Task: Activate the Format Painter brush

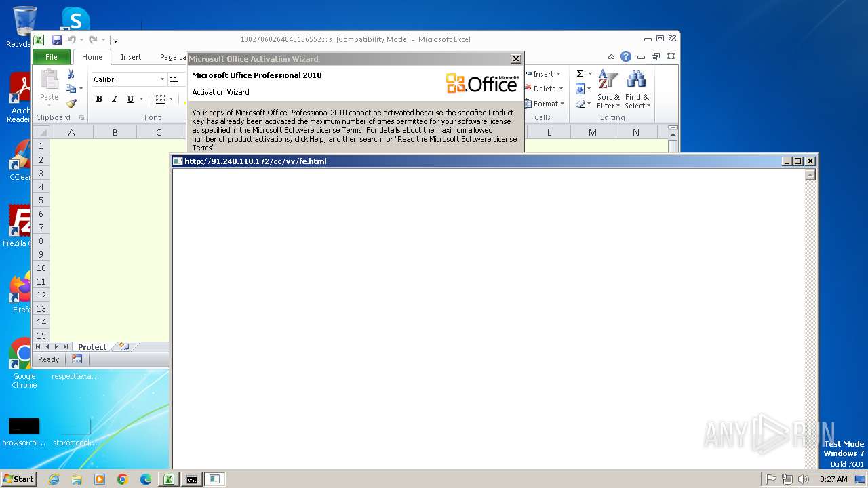Action: 71,104
